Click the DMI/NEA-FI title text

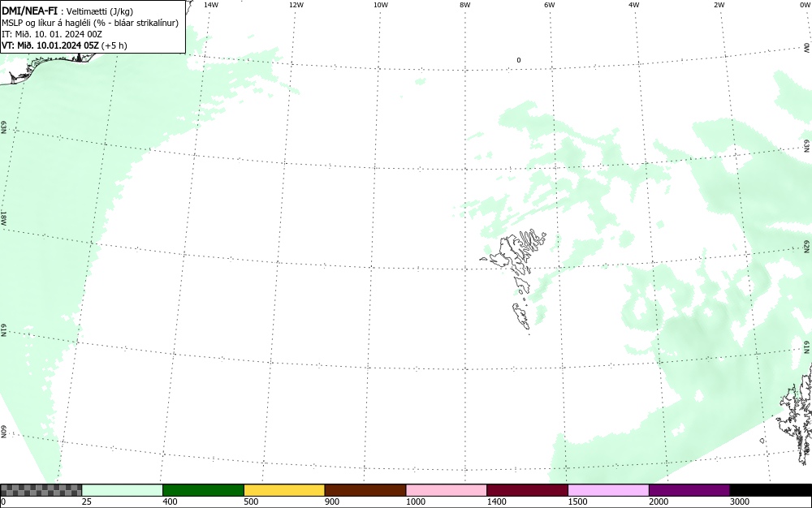(x=29, y=11)
